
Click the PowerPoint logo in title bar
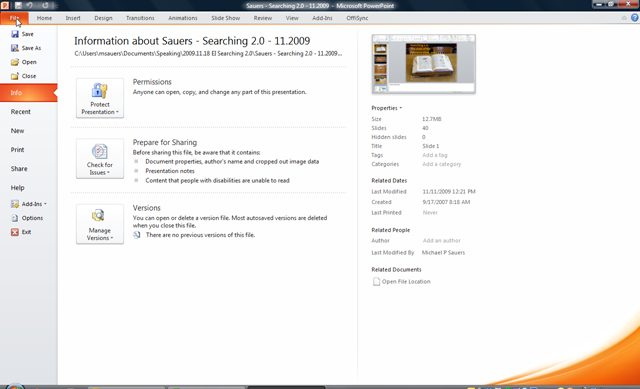tap(4, 5)
